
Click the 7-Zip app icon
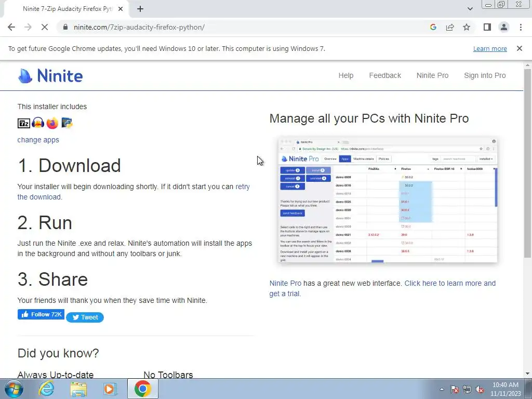click(x=24, y=123)
